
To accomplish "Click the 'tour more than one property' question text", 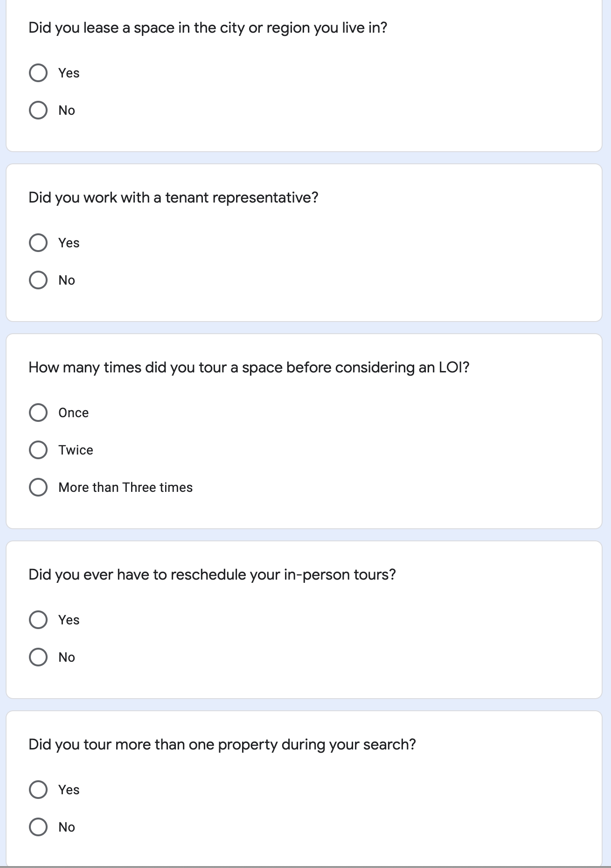I will click(x=222, y=745).
